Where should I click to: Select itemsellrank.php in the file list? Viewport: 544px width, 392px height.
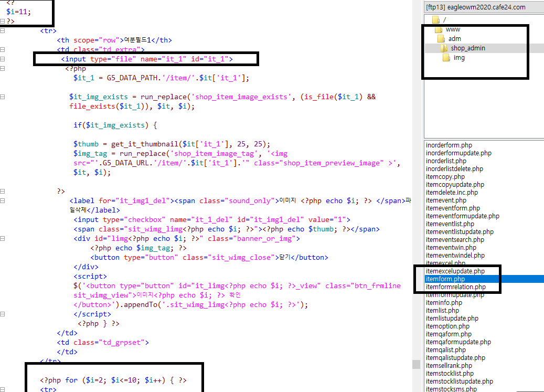(x=449, y=366)
